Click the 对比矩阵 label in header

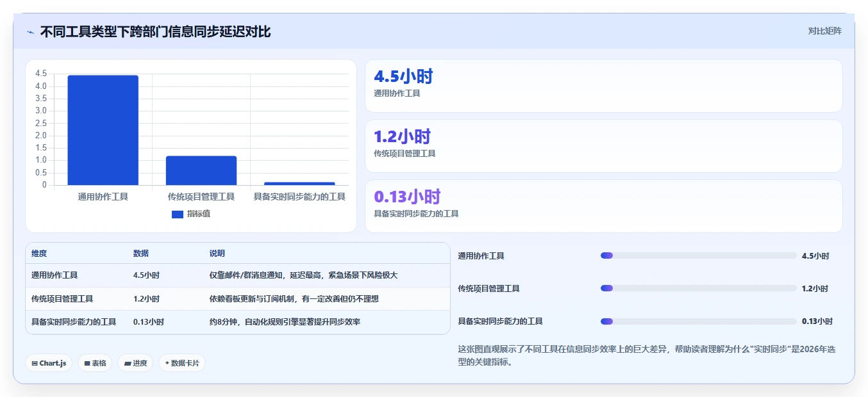click(825, 31)
